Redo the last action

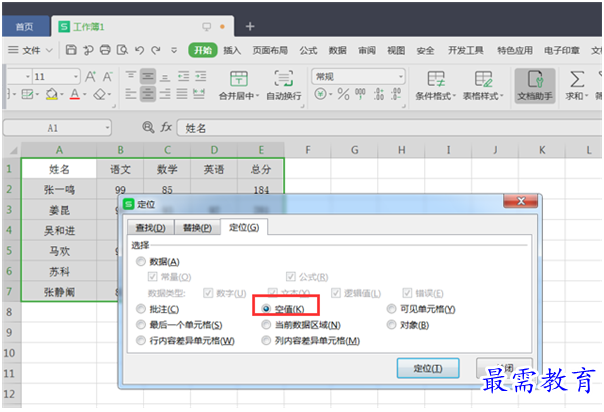click(x=156, y=50)
